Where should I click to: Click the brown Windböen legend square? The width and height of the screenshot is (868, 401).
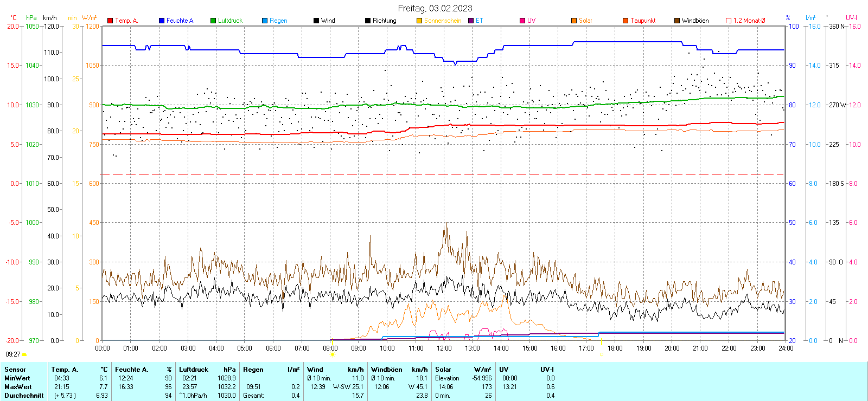677,21
